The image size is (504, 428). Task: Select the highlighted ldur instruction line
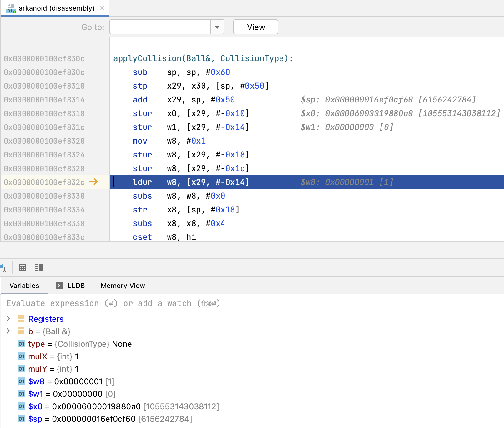[219, 182]
